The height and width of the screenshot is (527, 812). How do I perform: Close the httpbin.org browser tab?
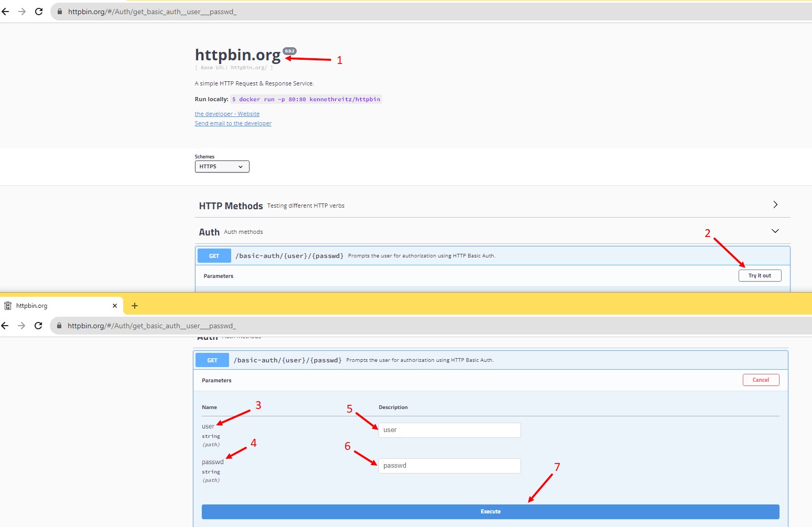tap(115, 306)
